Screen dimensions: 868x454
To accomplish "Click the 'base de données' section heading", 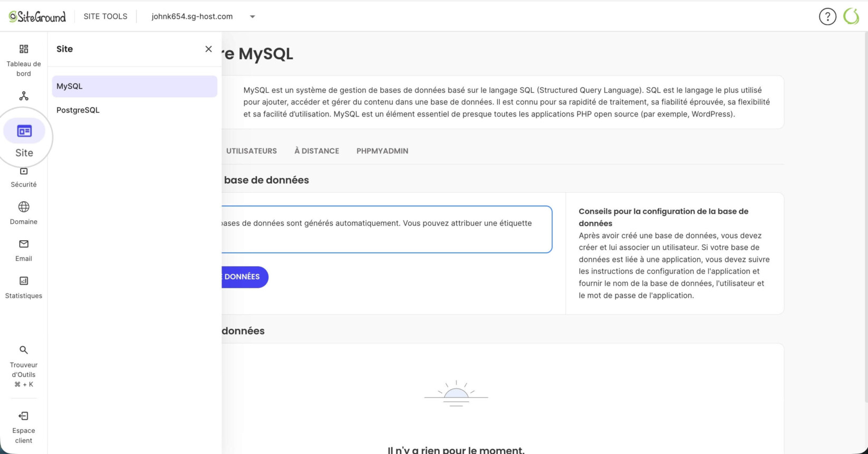I will [x=266, y=180].
